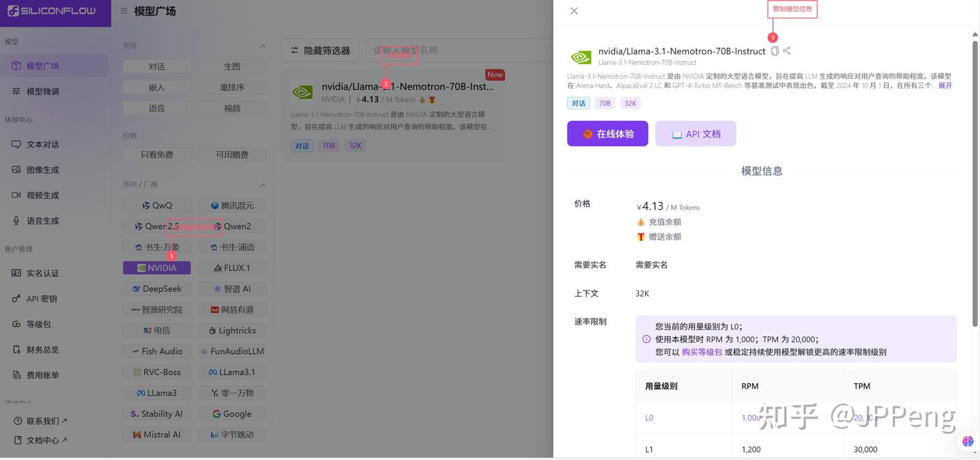The width and height of the screenshot is (980, 460).
Task: Filter by LLama3.1 series
Action: pyautogui.click(x=232, y=372)
